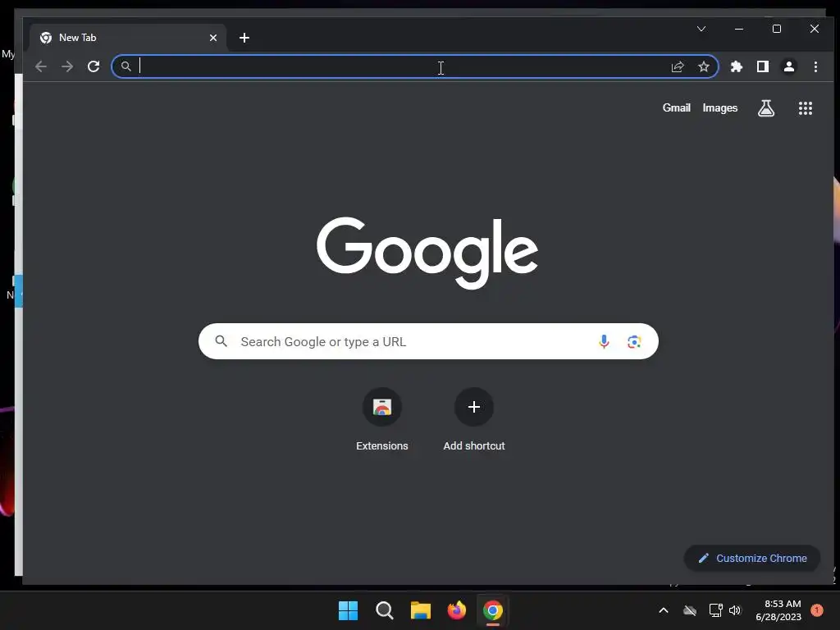The width and height of the screenshot is (840, 630).
Task: Minimize the Chrome window
Action: (x=739, y=29)
